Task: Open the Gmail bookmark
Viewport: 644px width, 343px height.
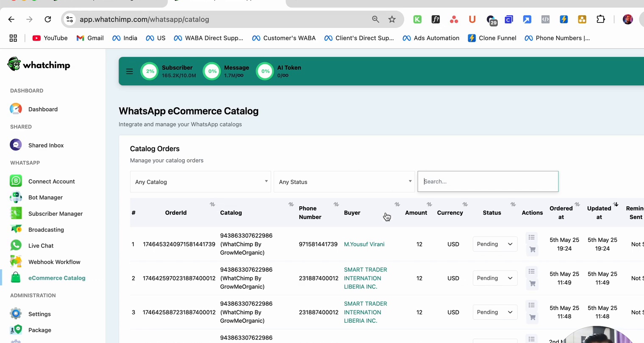Action: coord(90,38)
